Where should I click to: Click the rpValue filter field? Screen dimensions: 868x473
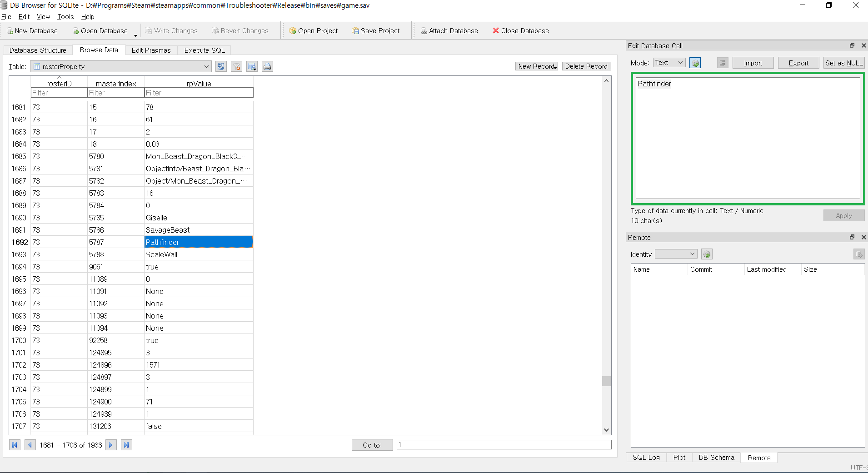[x=199, y=93]
